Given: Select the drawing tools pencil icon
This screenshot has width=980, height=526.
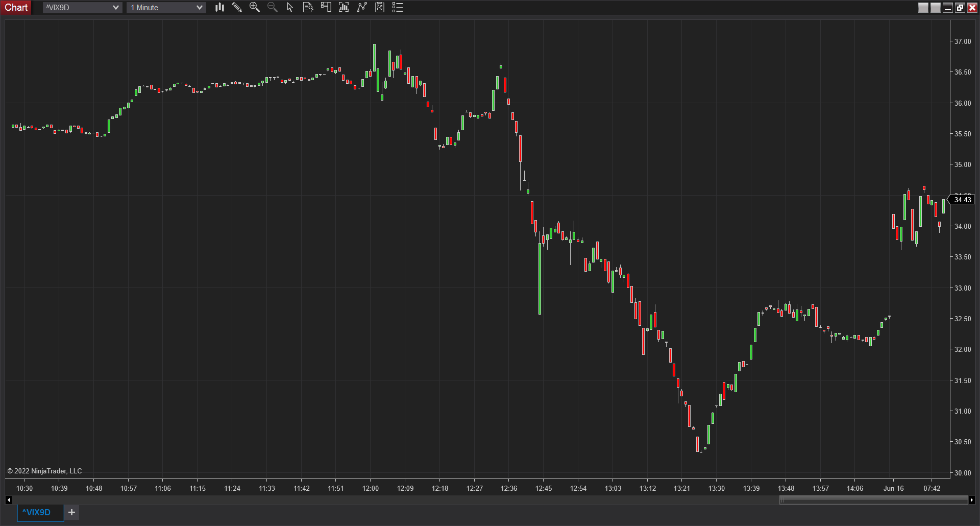Looking at the screenshot, I should (x=237, y=7).
